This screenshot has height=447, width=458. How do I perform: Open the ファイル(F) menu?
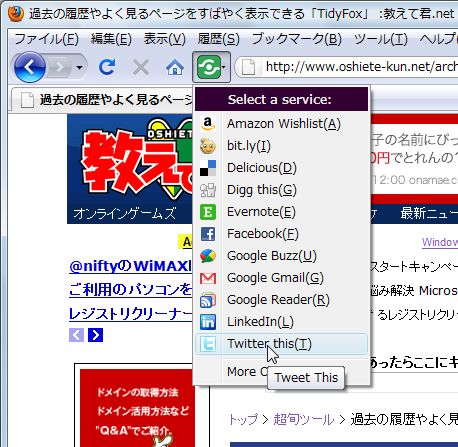pos(46,39)
